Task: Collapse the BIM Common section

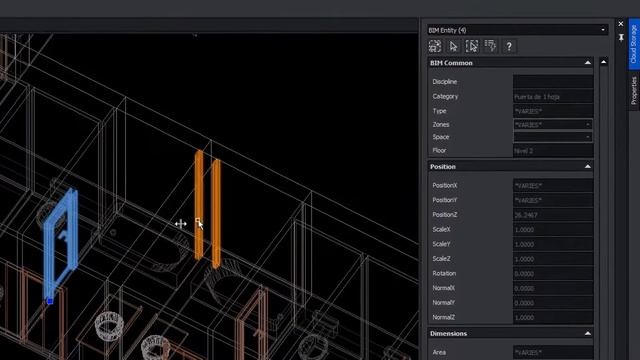Action: tap(587, 63)
